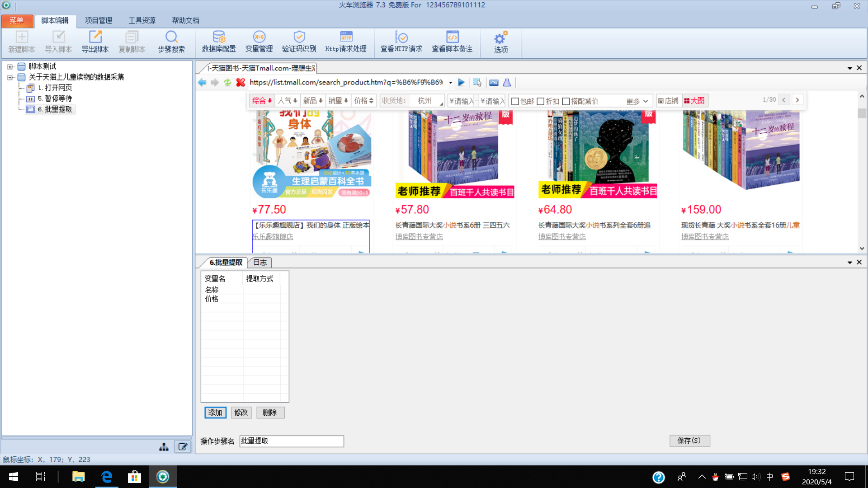Switch to the 项目管理 ribbon tab

point(99,20)
